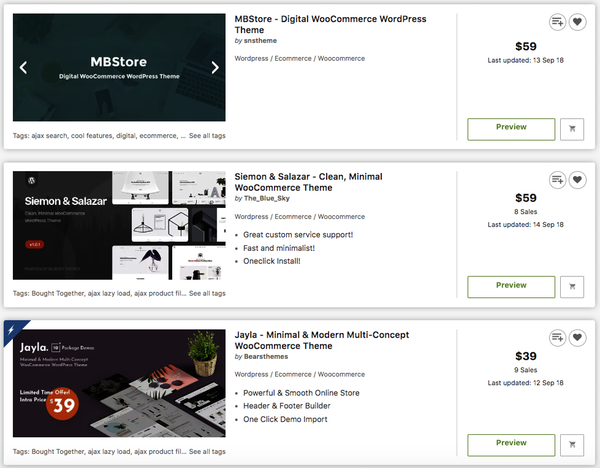
Task: Add MBStore theme to favorites heart icon
Action: click(x=577, y=22)
